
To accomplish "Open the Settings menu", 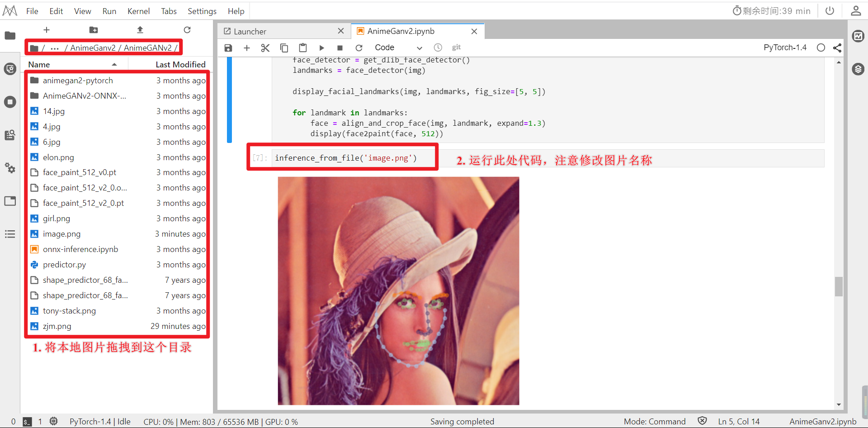I will point(202,11).
